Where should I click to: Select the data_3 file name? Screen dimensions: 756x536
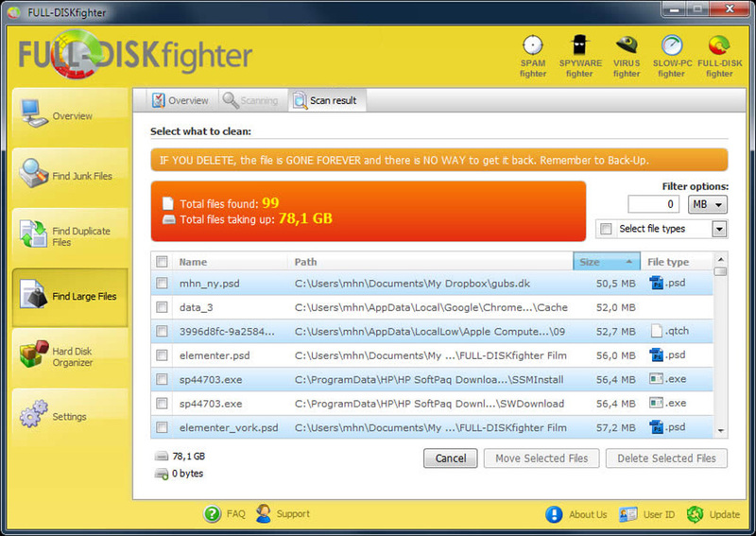coord(197,307)
